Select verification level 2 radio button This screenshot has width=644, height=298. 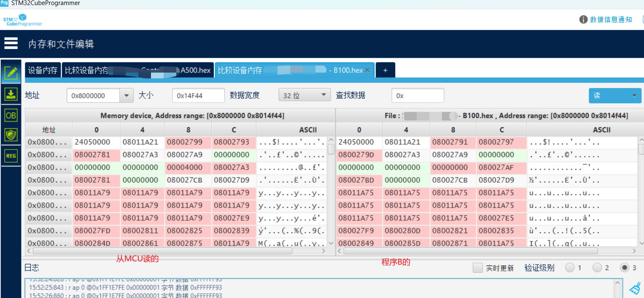(597, 268)
